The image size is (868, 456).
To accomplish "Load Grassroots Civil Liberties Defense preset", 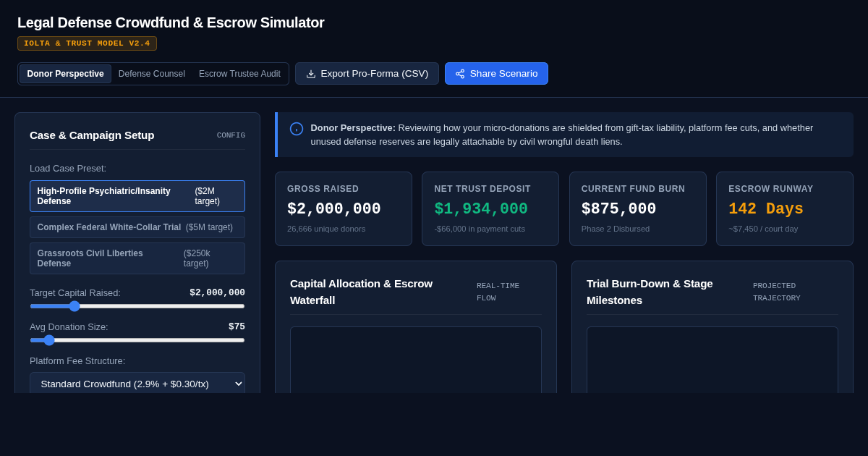I will point(137,258).
